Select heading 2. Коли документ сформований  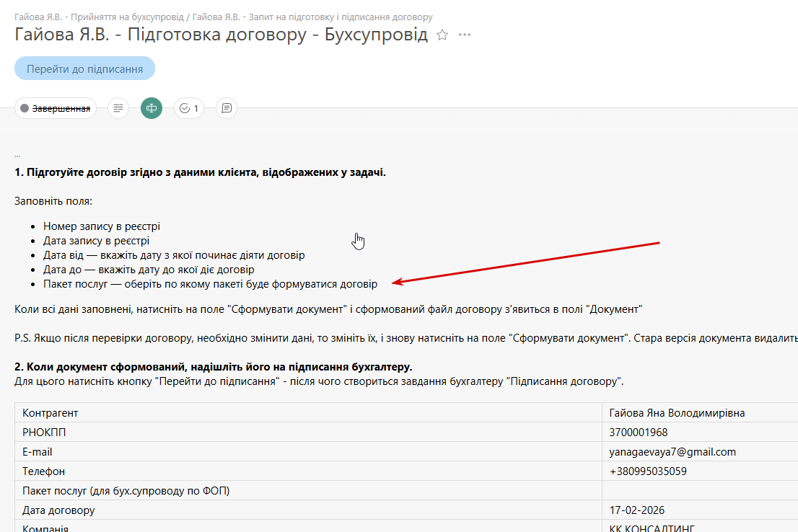click(214, 367)
